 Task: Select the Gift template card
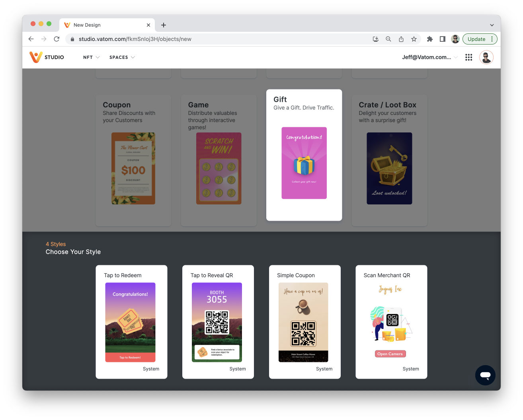click(304, 155)
